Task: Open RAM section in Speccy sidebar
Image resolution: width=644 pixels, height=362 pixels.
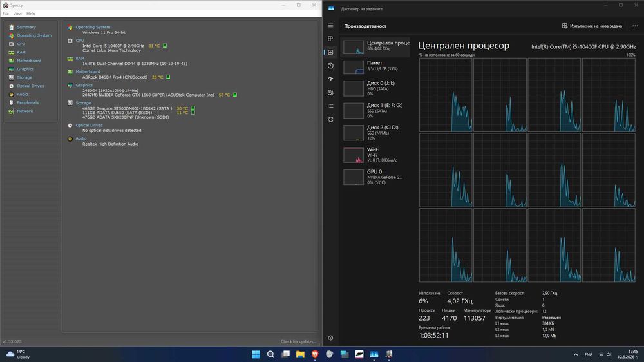Action: [21, 52]
